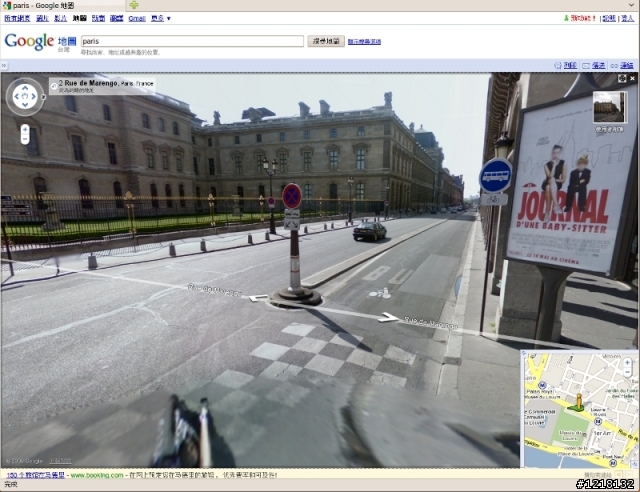Click the green flask new-features icon

[x=566, y=18]
